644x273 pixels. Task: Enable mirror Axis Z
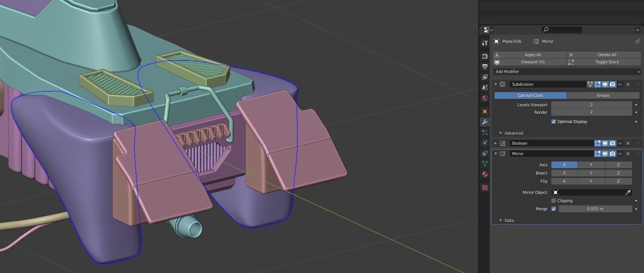point(618,165)
